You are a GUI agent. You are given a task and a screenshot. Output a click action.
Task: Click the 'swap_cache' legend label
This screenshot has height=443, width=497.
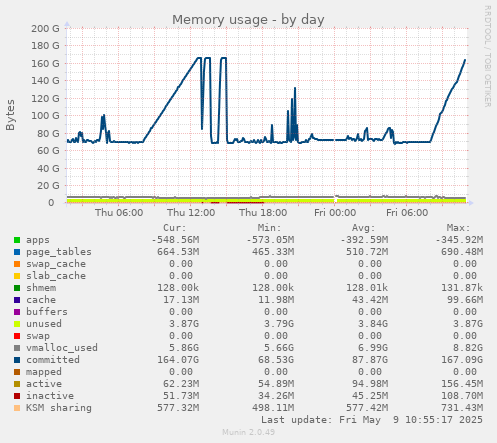[x=56, y=264]
